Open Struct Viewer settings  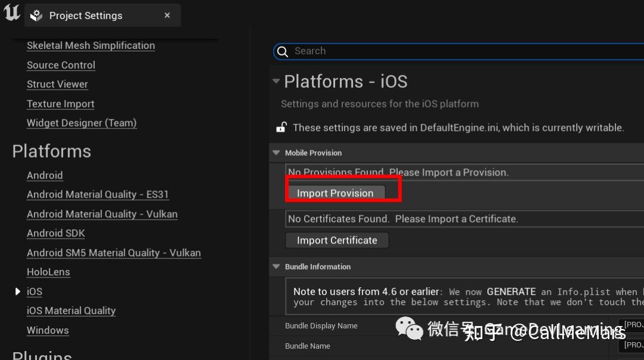[57, 84]
